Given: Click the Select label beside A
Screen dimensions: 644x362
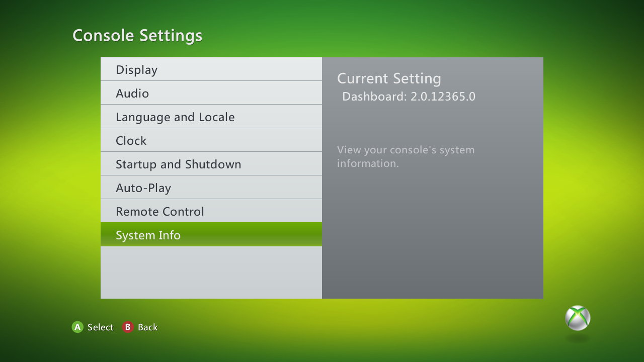Looking at the screenshot, I should [101, 327].
